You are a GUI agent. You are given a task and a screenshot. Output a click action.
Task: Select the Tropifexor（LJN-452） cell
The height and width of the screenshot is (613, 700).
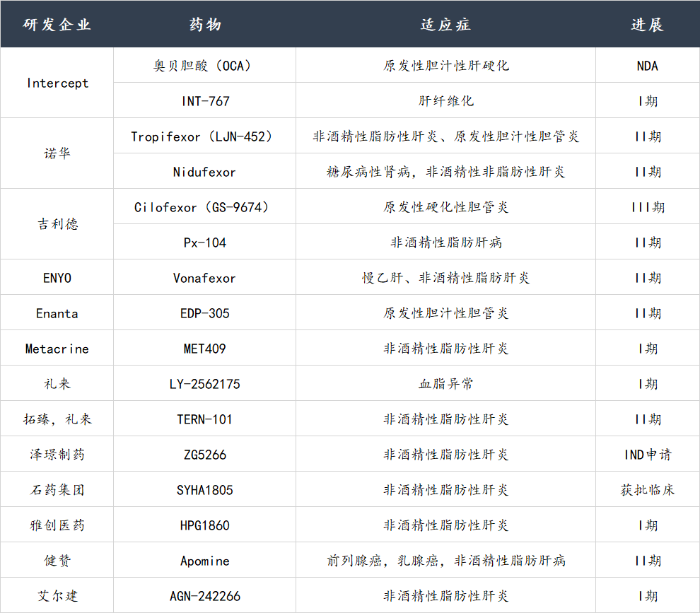[x=204, y=136]
